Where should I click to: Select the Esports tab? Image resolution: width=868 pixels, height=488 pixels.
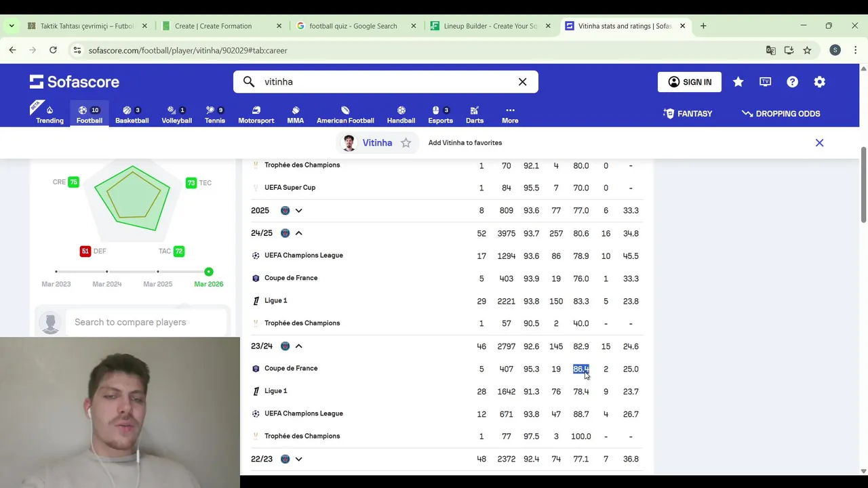pos(440,114)
